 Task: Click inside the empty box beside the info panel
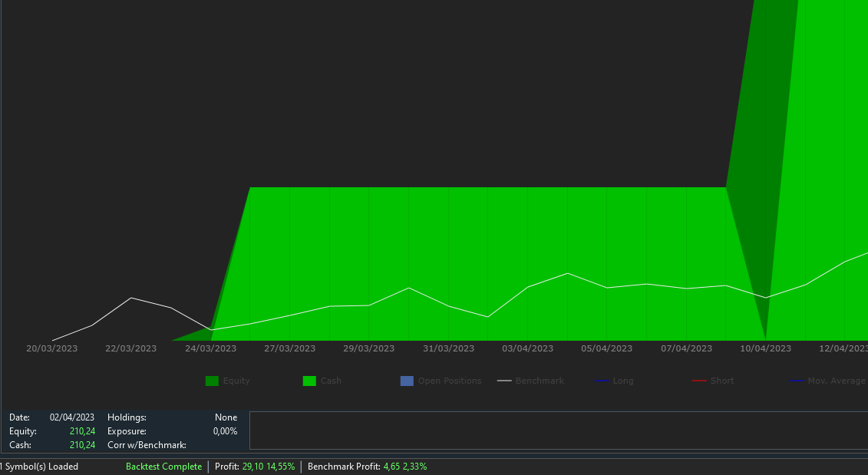coord(558,430)
